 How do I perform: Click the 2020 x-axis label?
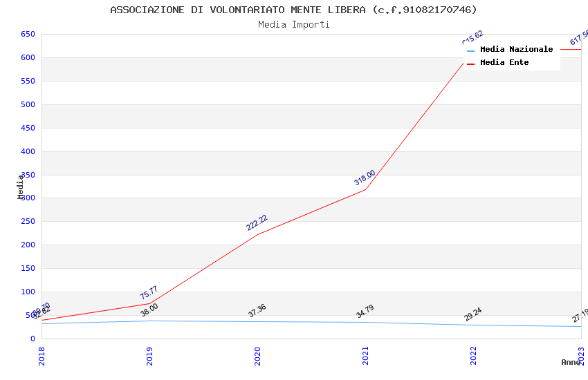coord(257,357)
